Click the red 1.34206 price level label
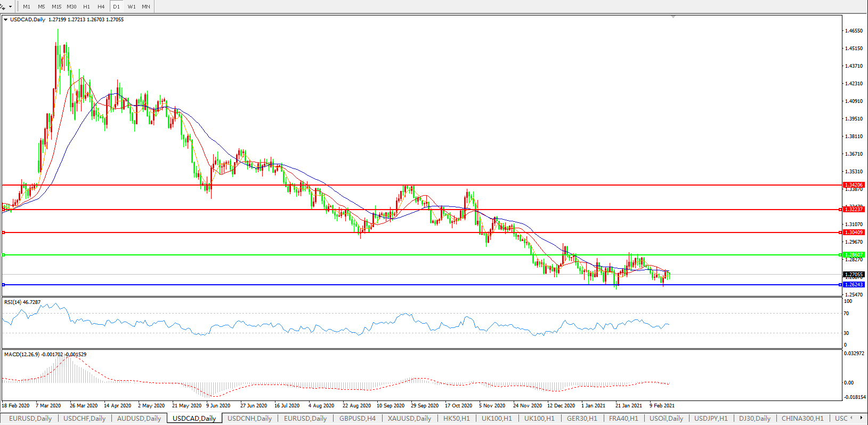The width and height of the screenshot is (868, 425). point(854,185)
